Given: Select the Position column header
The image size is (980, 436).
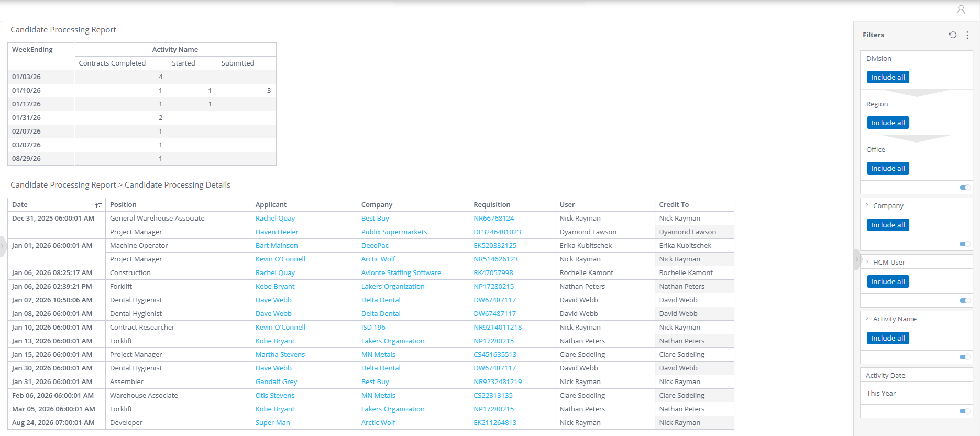Looking at the screenshot, I should click(178, 204).
